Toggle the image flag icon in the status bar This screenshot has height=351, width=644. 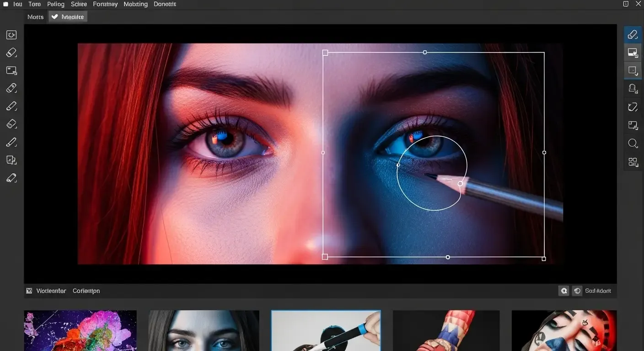coord(29,290)
